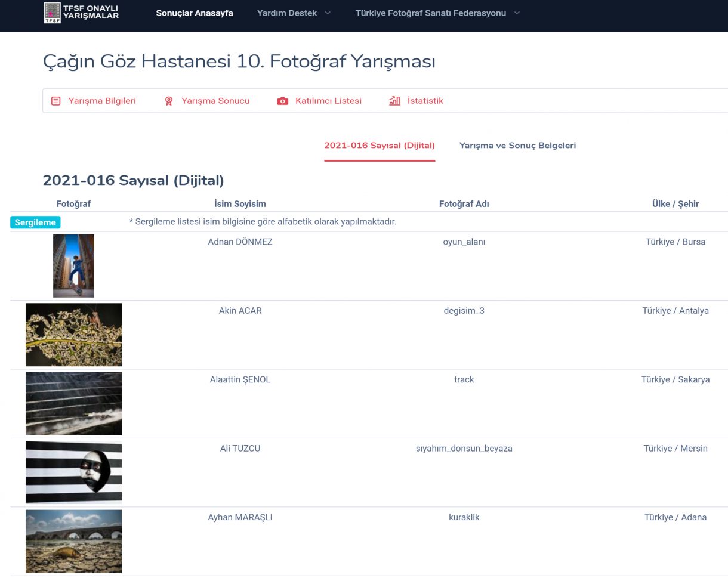Click the chevron beside Türkiye Fotoğraf Sanatı Federasyonu
Viewport: 728px width, 578px height.
(x=516, y=13)
